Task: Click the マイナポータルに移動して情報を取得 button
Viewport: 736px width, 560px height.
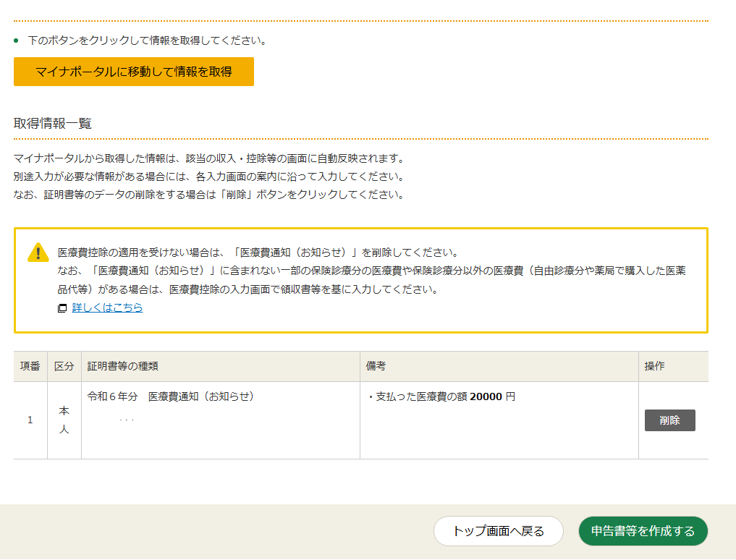Action: (x=134, y=72)
